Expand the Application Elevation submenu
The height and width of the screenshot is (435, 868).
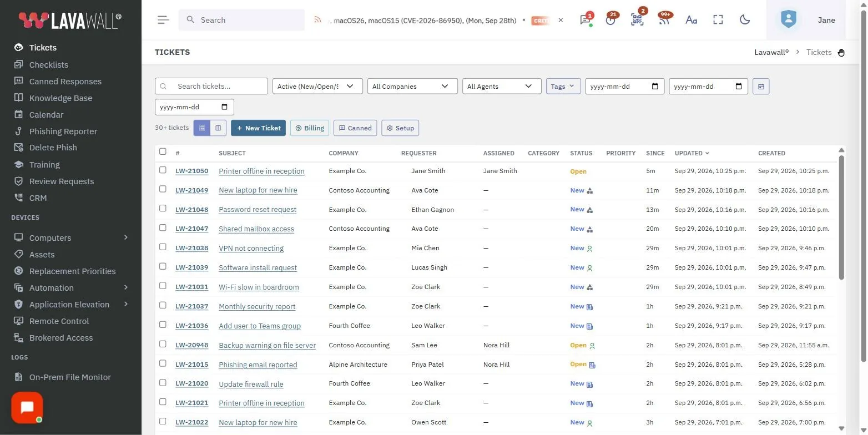(126, 304)
